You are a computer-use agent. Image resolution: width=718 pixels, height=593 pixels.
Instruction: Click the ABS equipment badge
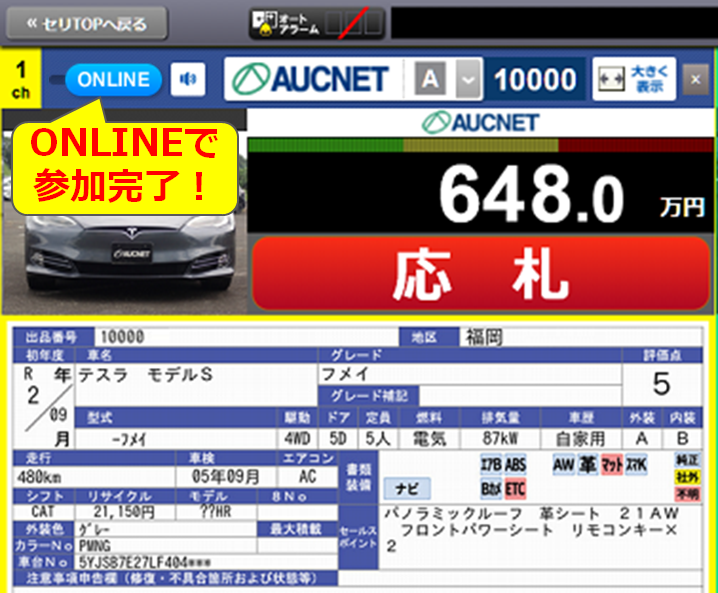[x=515, y=464]
